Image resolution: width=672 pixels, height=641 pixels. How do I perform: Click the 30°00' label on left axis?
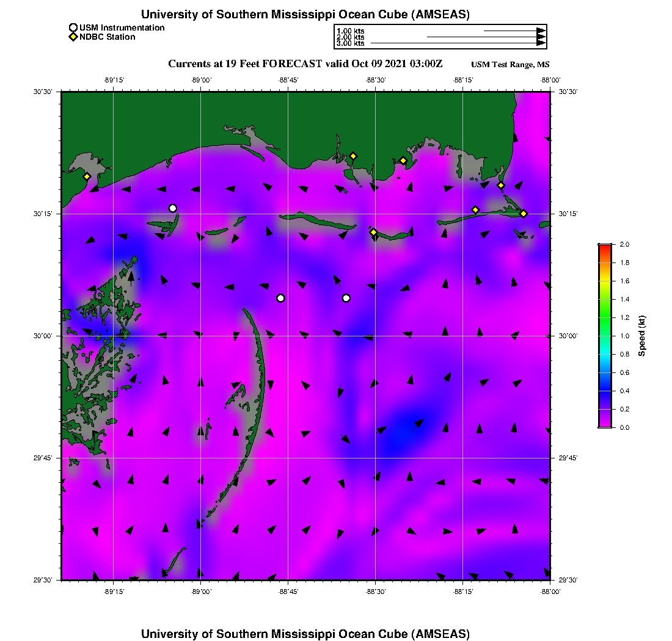pos(44,336)
